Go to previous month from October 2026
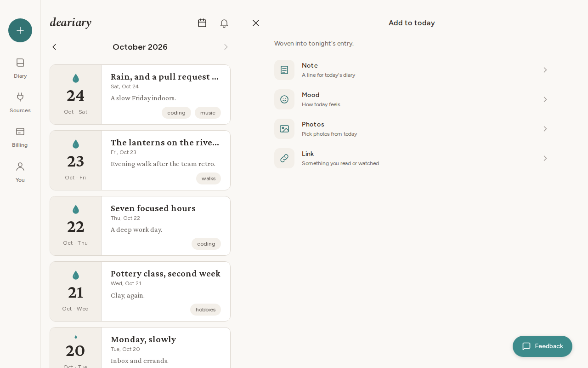The image size is (588, 368). click(x=54, y=47)
